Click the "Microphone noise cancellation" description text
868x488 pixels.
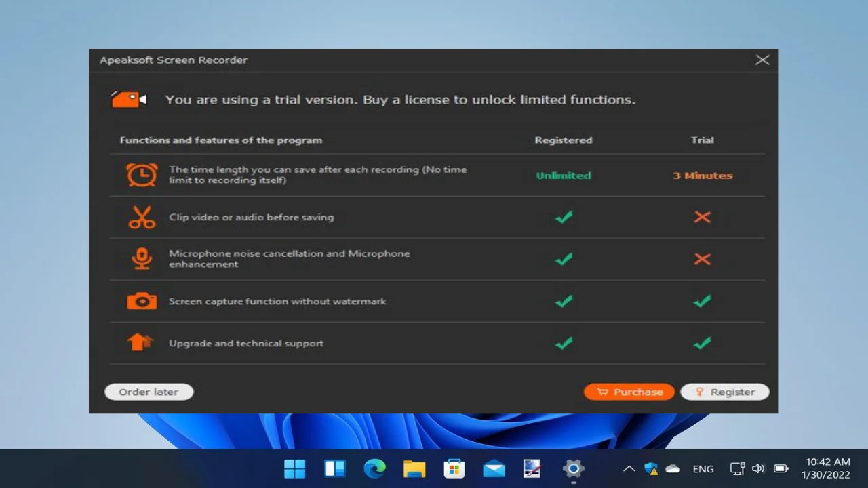(x=290, y=259)
